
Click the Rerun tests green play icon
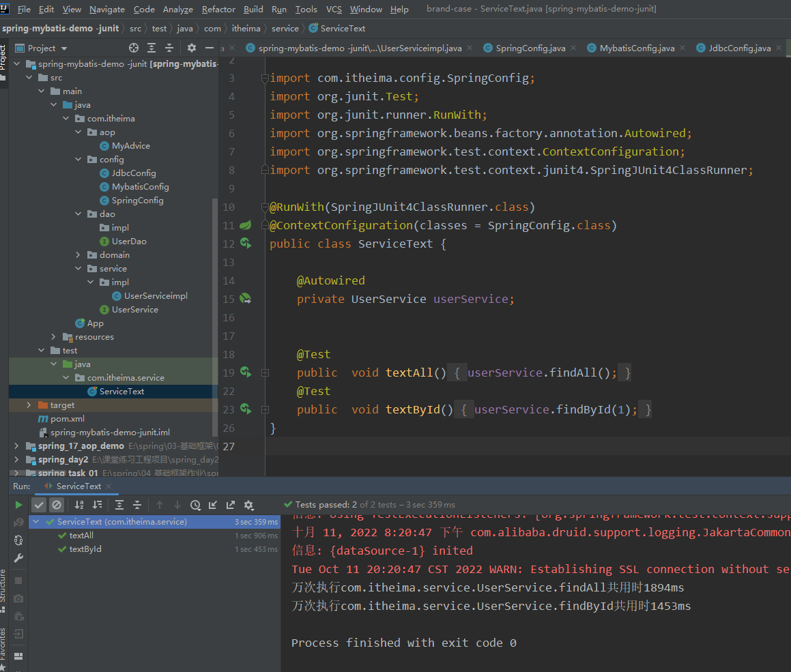pos(18,505)
